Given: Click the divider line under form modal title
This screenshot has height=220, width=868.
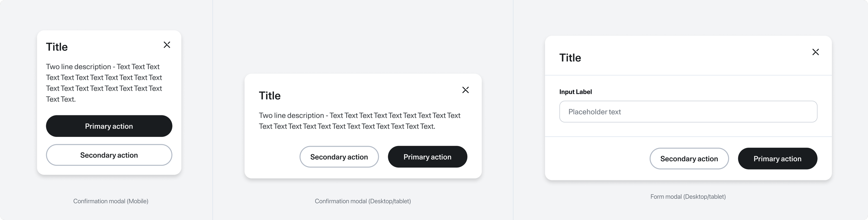Looking at the screenshot, I should (688, 75).
